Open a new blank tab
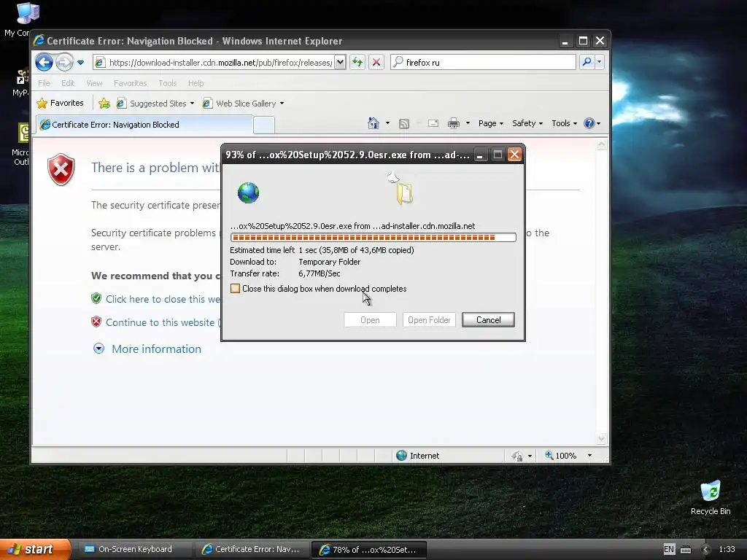This screenshot has width=747, height=560. pyautogui.click(x=264, y=125)
